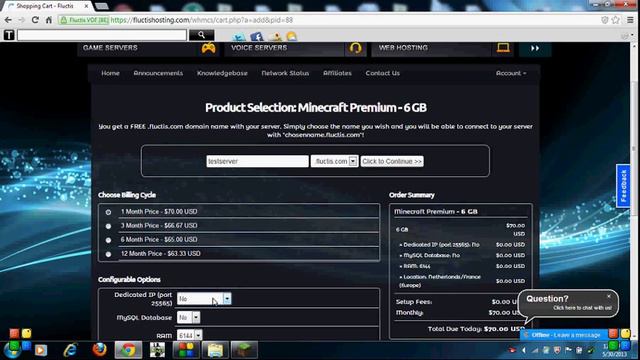Click the testserver domain name field
This screenshot has width=640, height=360.
tap(257, 161)
